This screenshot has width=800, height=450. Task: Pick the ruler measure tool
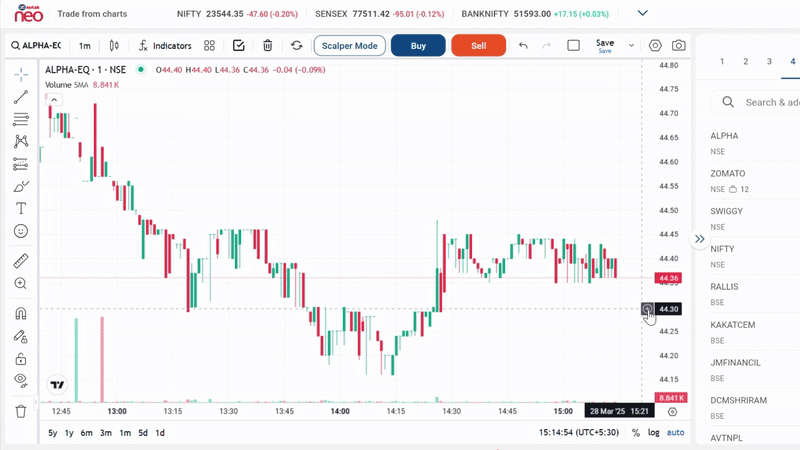click(x=21, y=261)
